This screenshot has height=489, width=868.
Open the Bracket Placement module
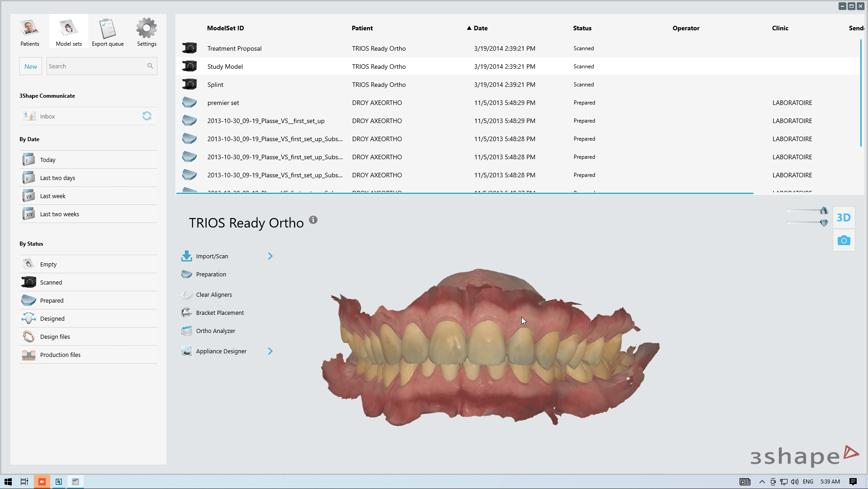(219, 313)
